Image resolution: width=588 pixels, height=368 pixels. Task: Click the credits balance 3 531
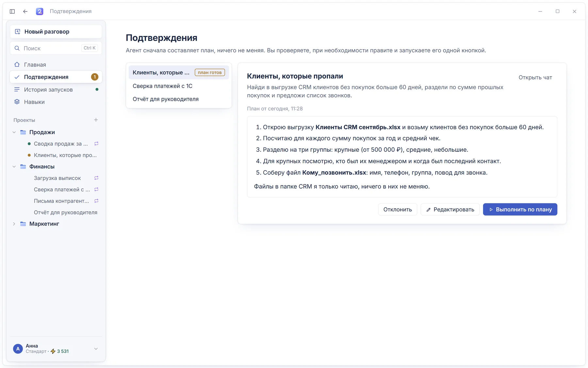click(63, 351)
